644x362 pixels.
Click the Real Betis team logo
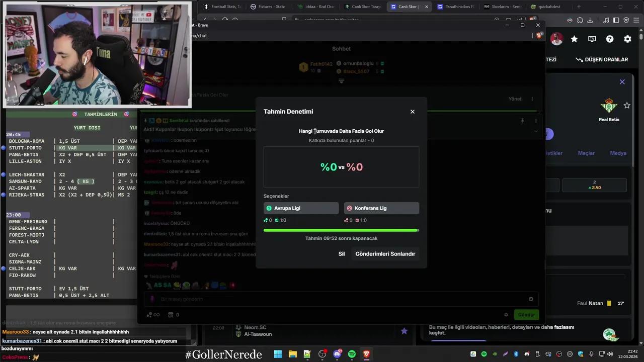click(609, 106)
